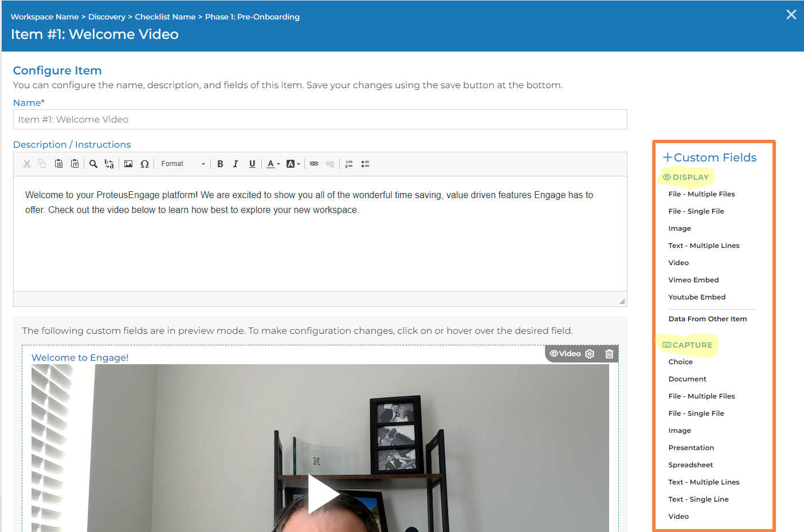Click the editor resize handle corner
The height and width of the screenshot is (532, 804).
tap(622, 301)
